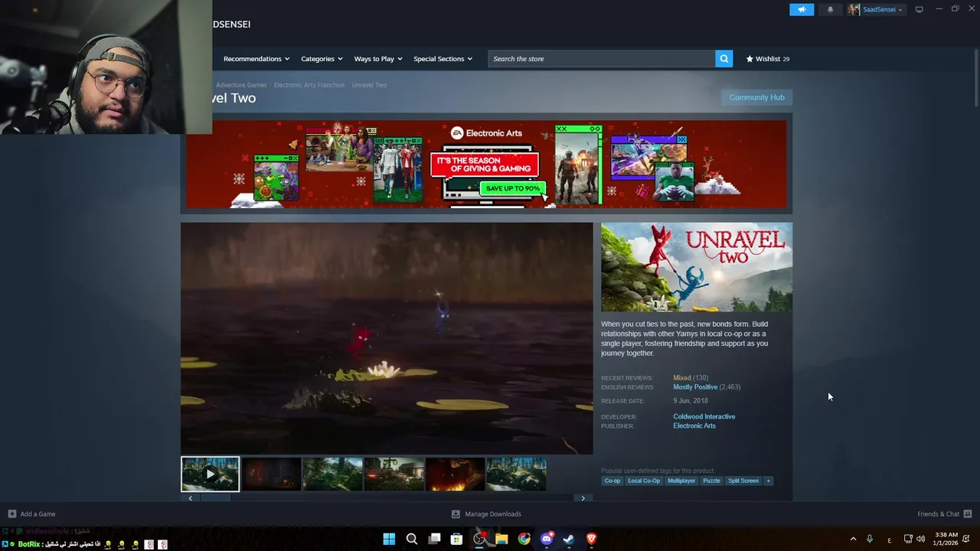Click the Split Screen tag
This screenshot has width=980, height=551.
(743, 481)
